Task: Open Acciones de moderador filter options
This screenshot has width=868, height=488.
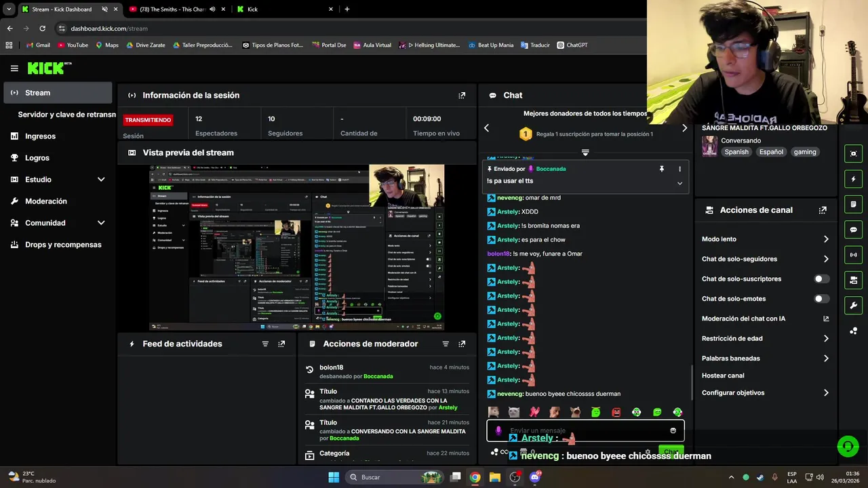Action: coord(446,344)
